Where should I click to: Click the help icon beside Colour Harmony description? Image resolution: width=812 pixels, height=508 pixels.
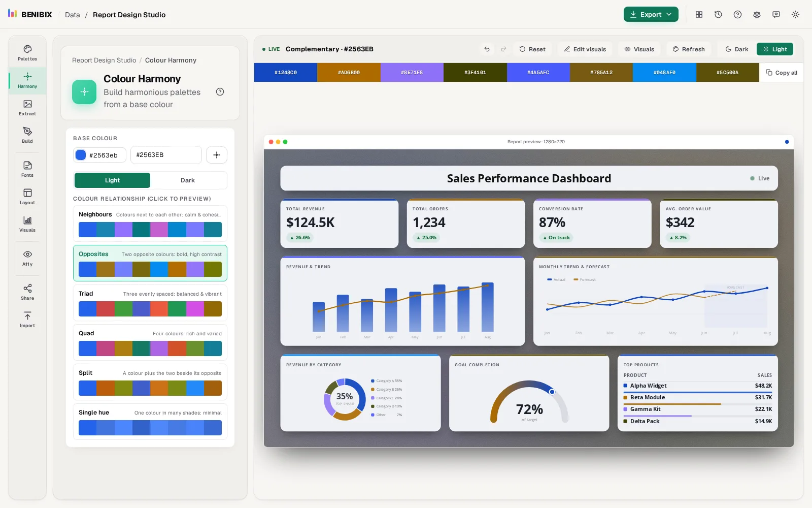[x=220, y=92]
